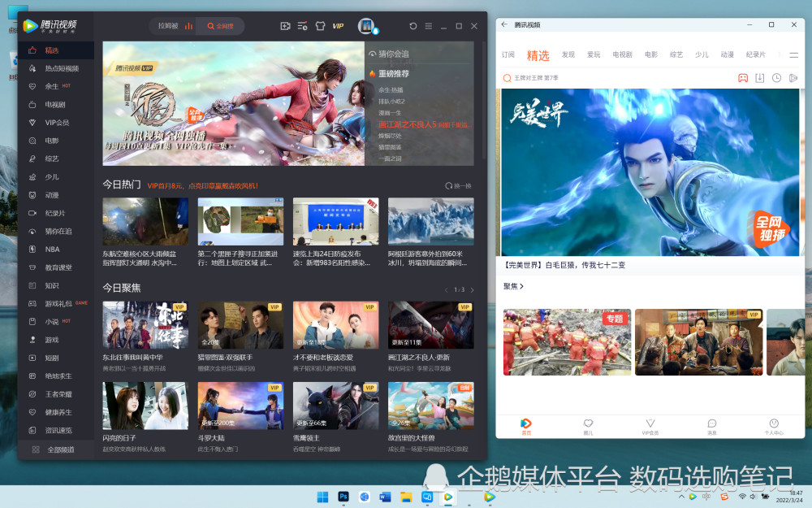
Task: Select 余生·热播 in recommendation list
Action: coord(391,90)
